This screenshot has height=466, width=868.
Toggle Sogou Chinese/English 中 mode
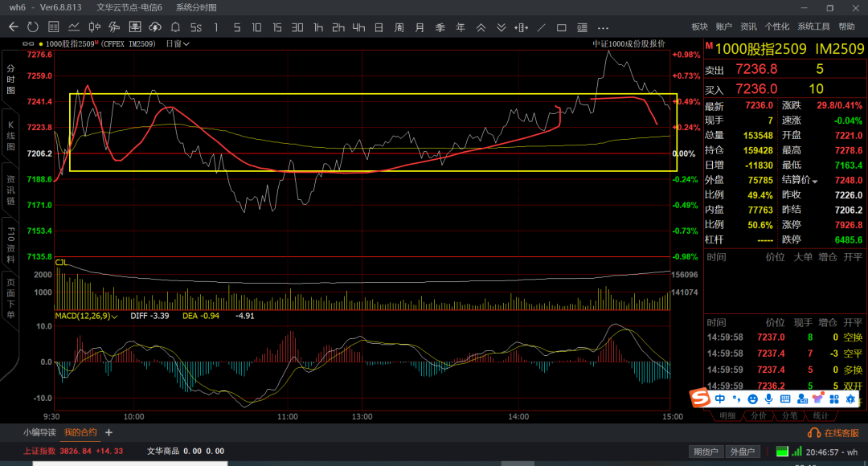(719, 399)
